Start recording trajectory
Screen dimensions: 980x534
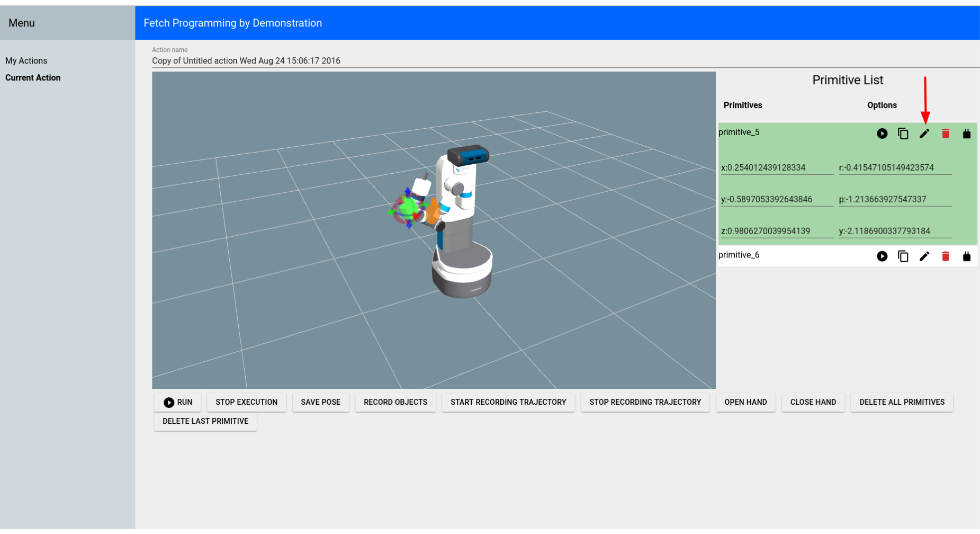(508, 402)
